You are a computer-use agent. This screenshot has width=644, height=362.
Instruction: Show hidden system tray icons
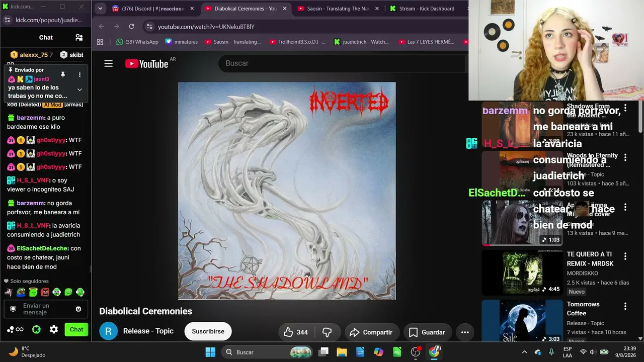pyautogui.click(x=524, y=352)
